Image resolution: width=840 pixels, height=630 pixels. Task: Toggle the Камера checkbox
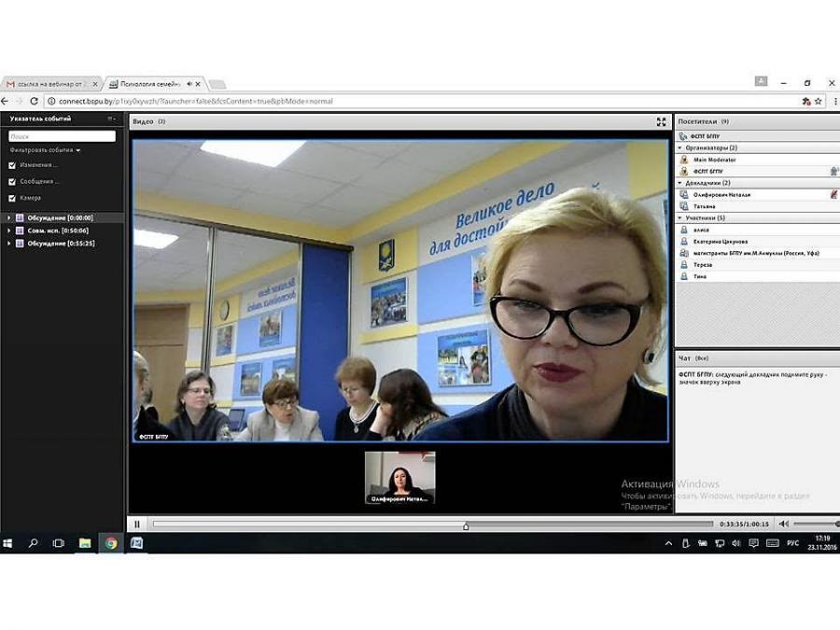pyautogui.click(x=12, y=198)
